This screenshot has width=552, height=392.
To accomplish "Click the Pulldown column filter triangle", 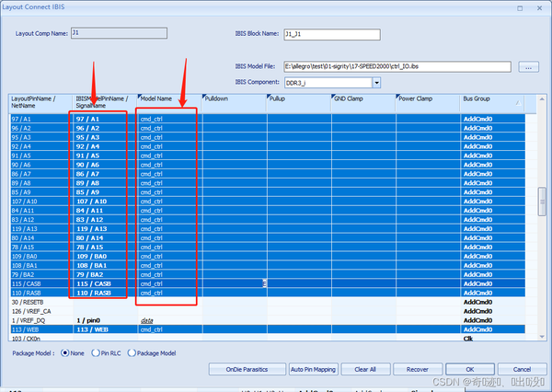I will pyautogui.click(x=204, y=96).
